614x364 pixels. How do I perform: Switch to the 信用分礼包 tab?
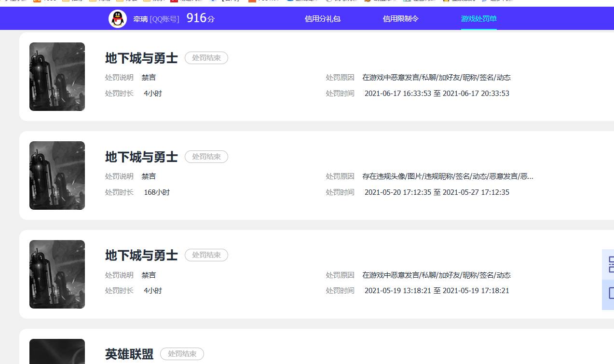pos(322,18)
